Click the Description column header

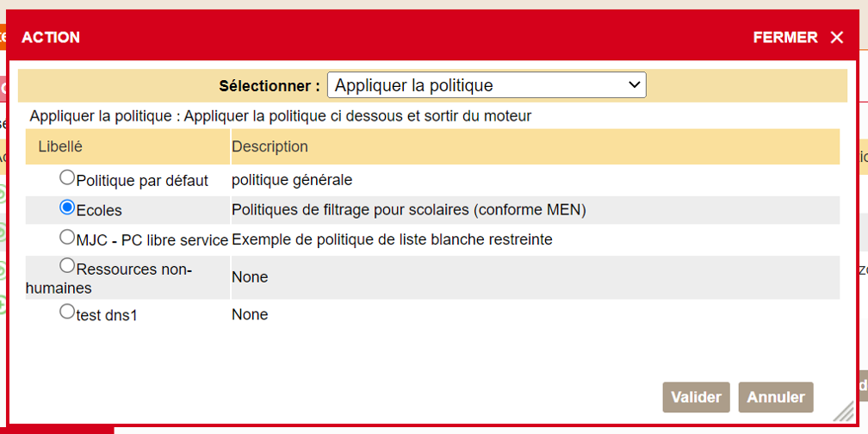(x=270, y=146)
